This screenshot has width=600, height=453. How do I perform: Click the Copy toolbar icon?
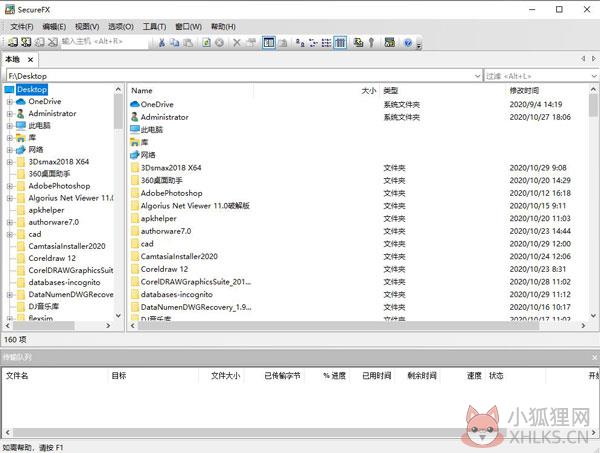click(x=174, y=42)
